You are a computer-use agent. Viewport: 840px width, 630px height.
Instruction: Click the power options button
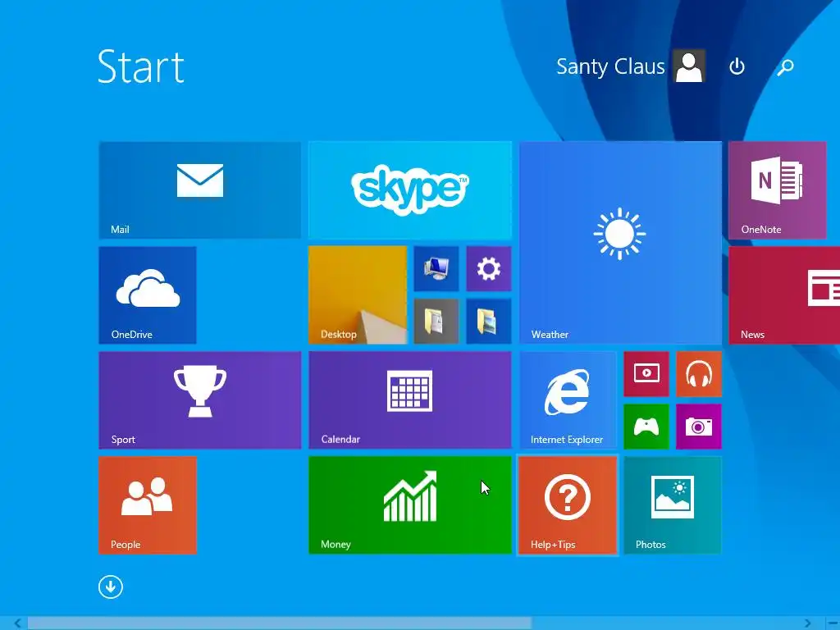[x=737, y=66]
